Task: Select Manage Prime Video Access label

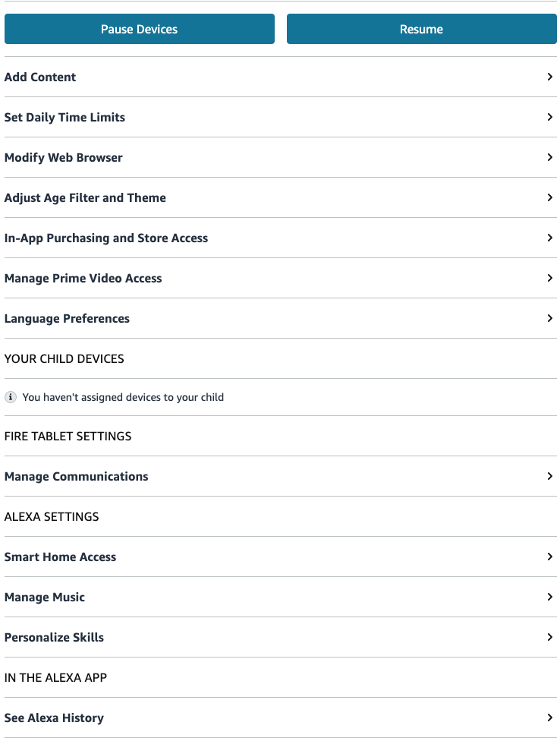Action: point(83,278)
